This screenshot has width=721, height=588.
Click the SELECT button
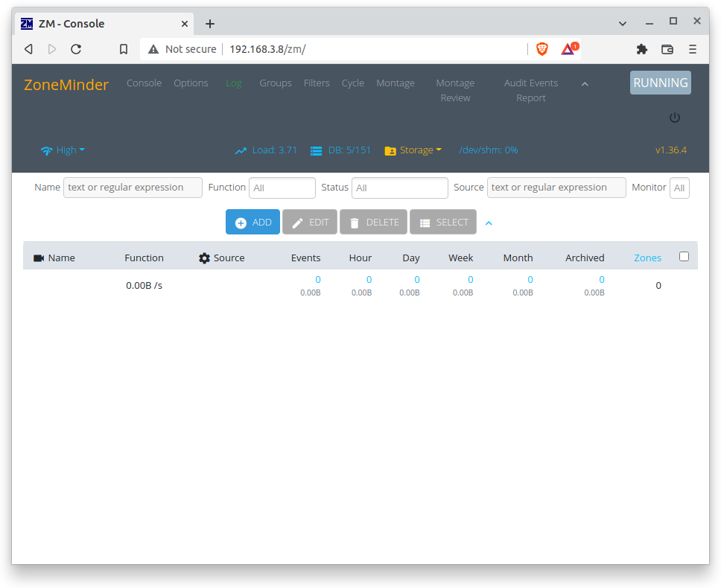pyautogui.click(x=443, y=222)
